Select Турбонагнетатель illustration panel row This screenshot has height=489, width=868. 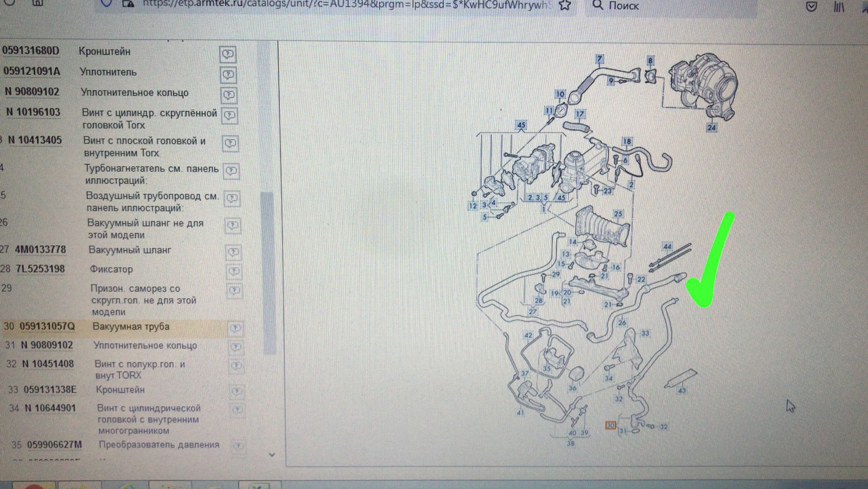pyautogui.click(x=151, y=174)
